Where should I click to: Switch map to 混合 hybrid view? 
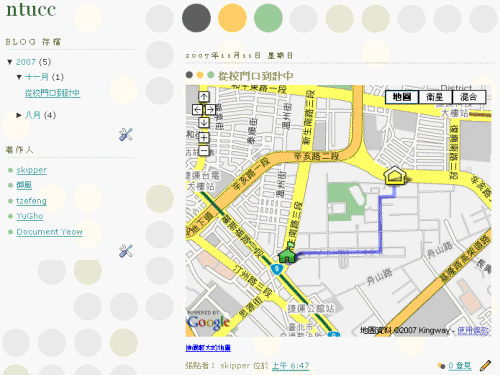(x=469, y=97)
